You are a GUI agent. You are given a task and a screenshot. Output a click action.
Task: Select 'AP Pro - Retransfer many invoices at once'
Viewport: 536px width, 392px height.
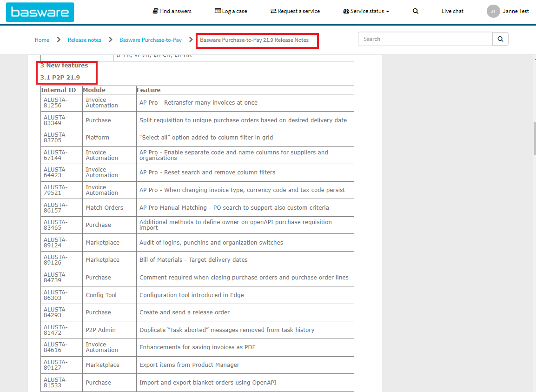coord(198,103)
